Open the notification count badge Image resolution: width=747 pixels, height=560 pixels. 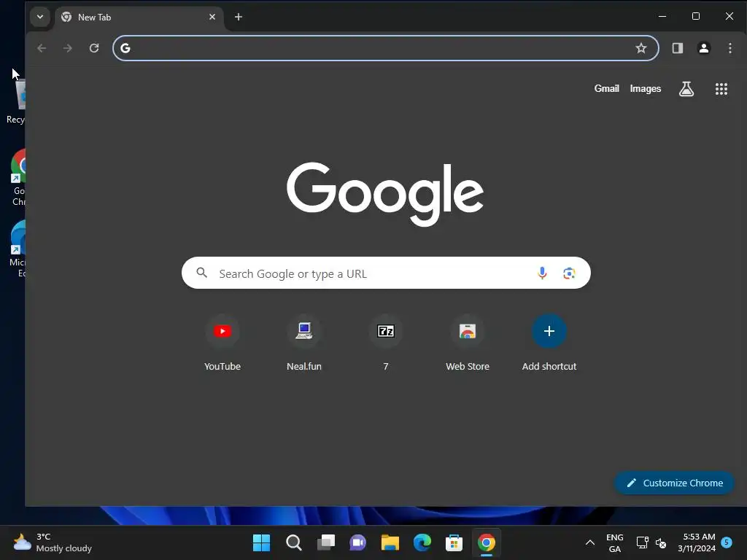click(727, 542)
